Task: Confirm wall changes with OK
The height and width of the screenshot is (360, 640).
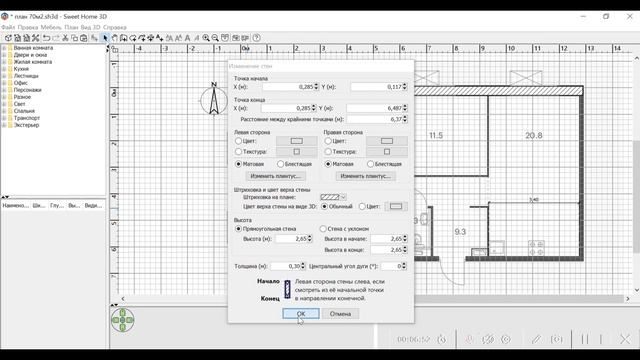Action: coord(301,314)
